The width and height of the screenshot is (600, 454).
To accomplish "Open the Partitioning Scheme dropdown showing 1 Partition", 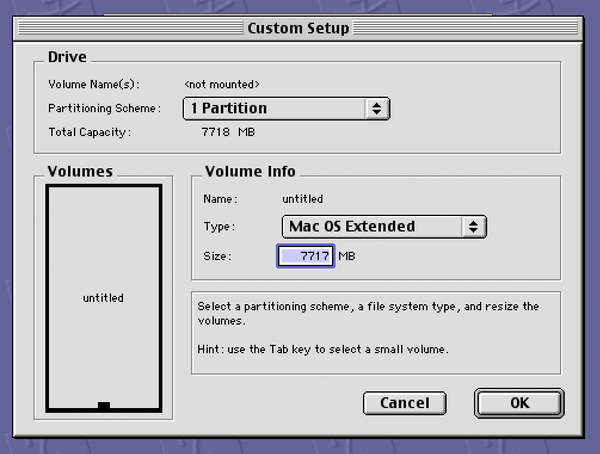I will click(x=286, y=108).
